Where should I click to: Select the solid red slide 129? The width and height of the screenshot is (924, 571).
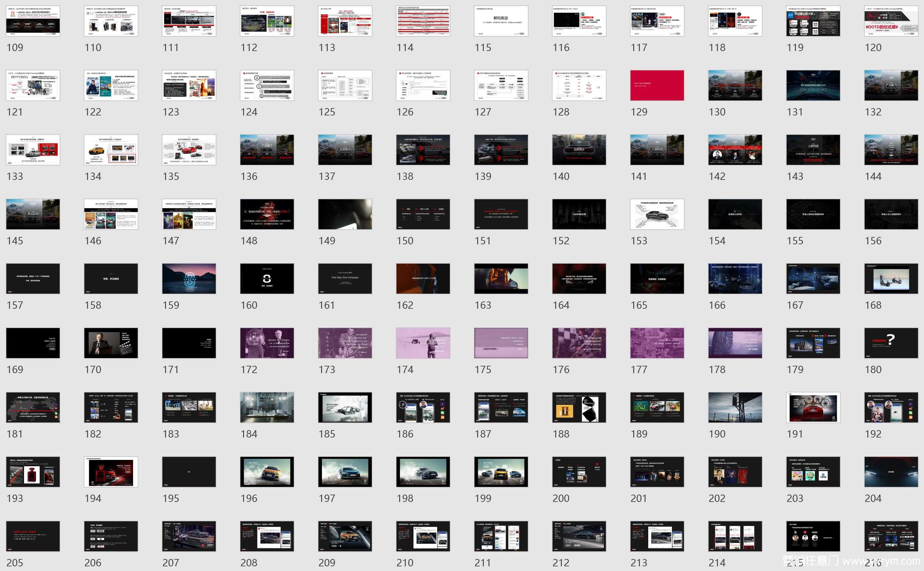(x=657, y=85)
